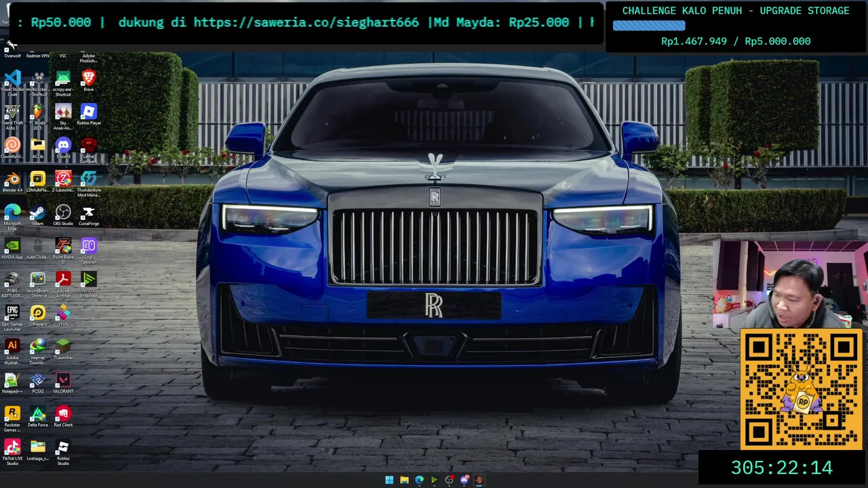Click the Radmin VPN desktop label

(x=37, y=56)
